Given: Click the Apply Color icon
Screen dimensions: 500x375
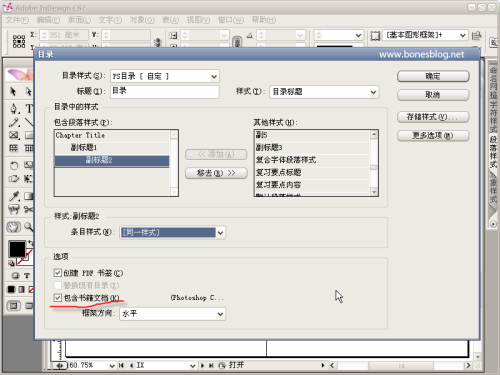Looking at the screenshot, I should point(11,289).
